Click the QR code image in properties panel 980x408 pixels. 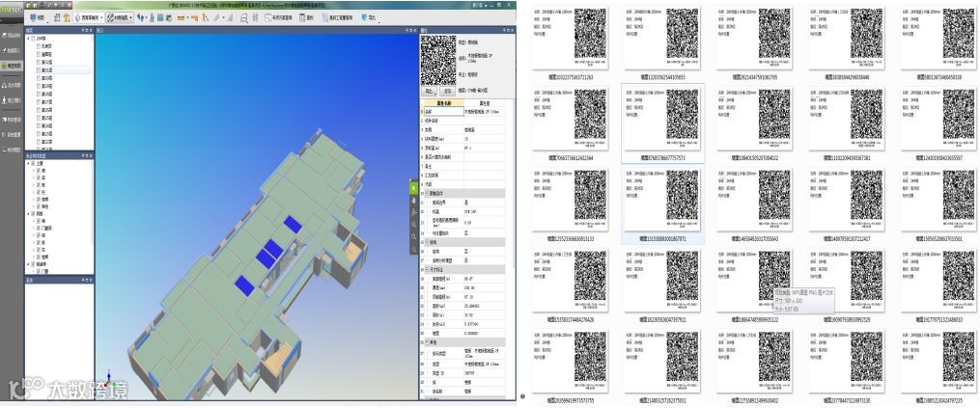(x=438, y=60)
